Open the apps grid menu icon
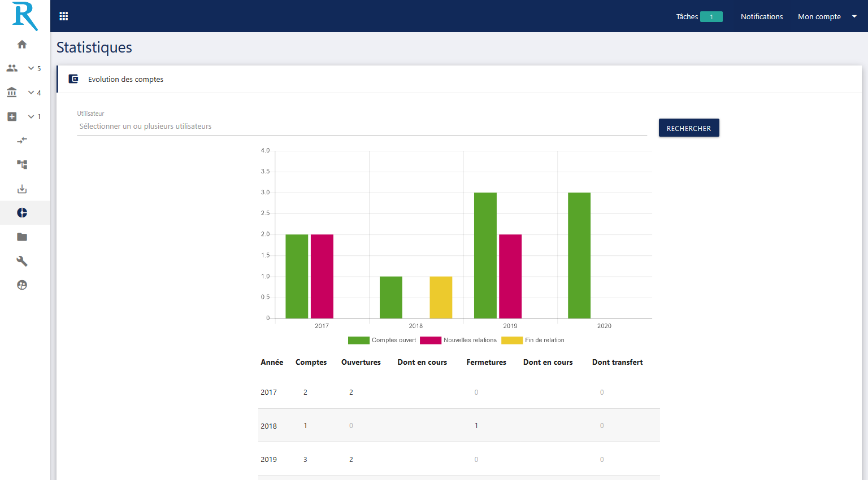 pyautogui.click(x=64, y=16)
